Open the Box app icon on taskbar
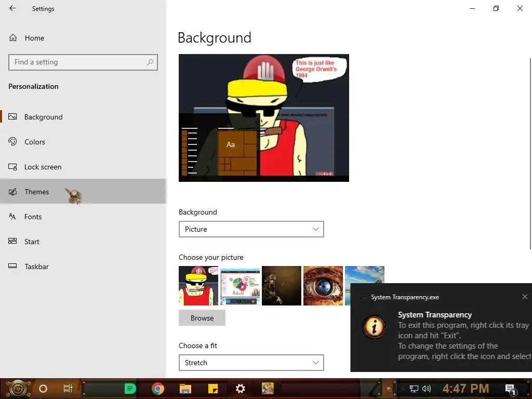The height and width of the screenshot is (399, 532). (x=268, y=389)
